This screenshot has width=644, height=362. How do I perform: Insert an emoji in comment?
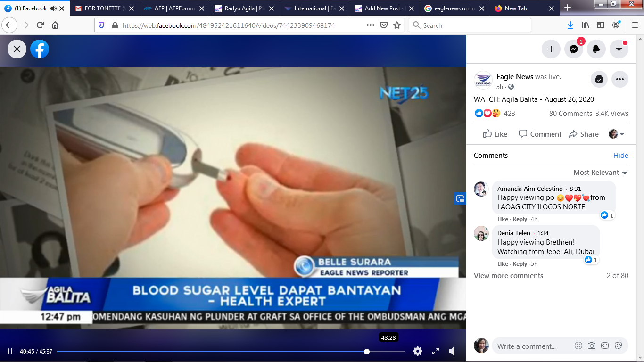coord(578,346)
